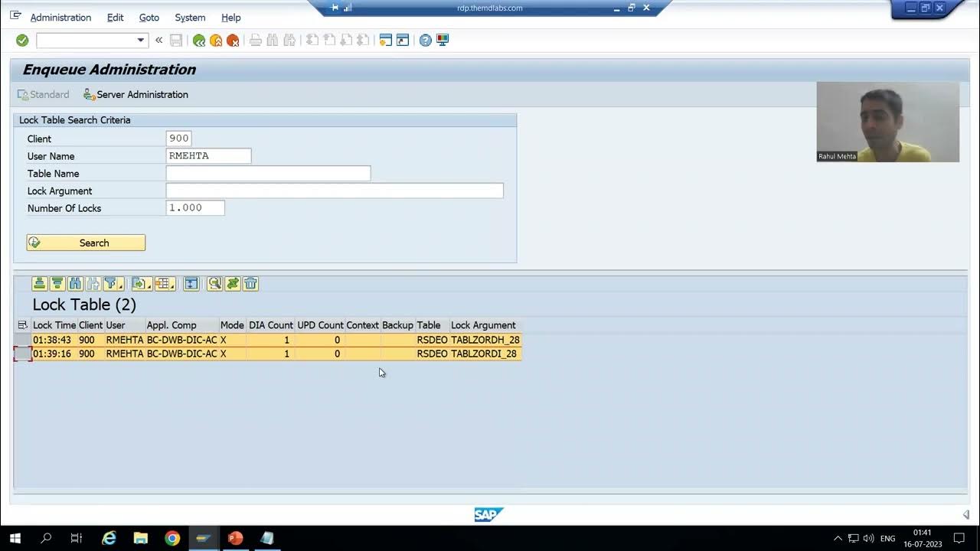The image size is (980, 551).
Task: Click the Print icon in the main toolbar
Action: 256,40
